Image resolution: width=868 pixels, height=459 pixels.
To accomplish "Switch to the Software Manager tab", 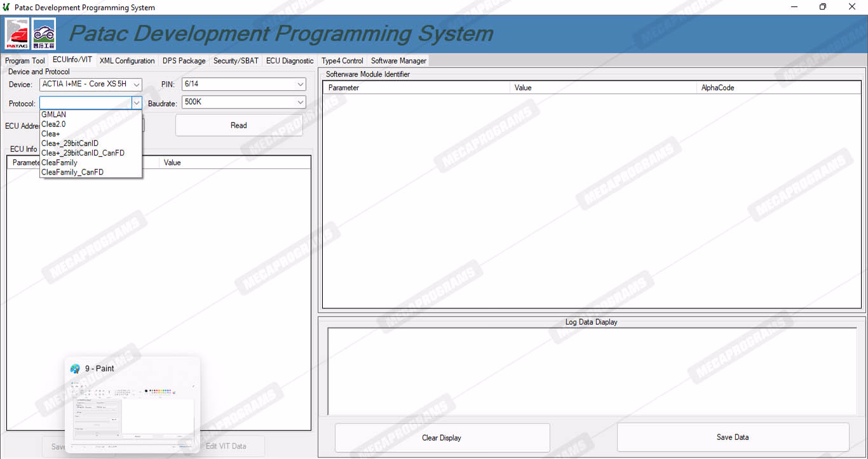I will [x=398, y=61].
